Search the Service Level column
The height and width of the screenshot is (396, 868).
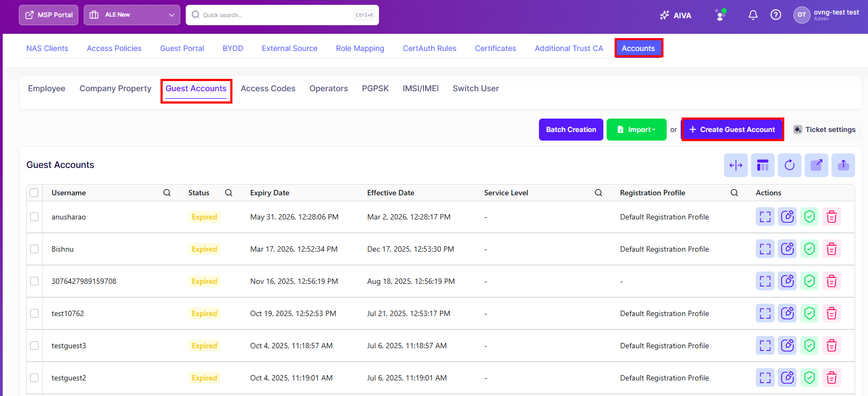[x=599, y=193]
